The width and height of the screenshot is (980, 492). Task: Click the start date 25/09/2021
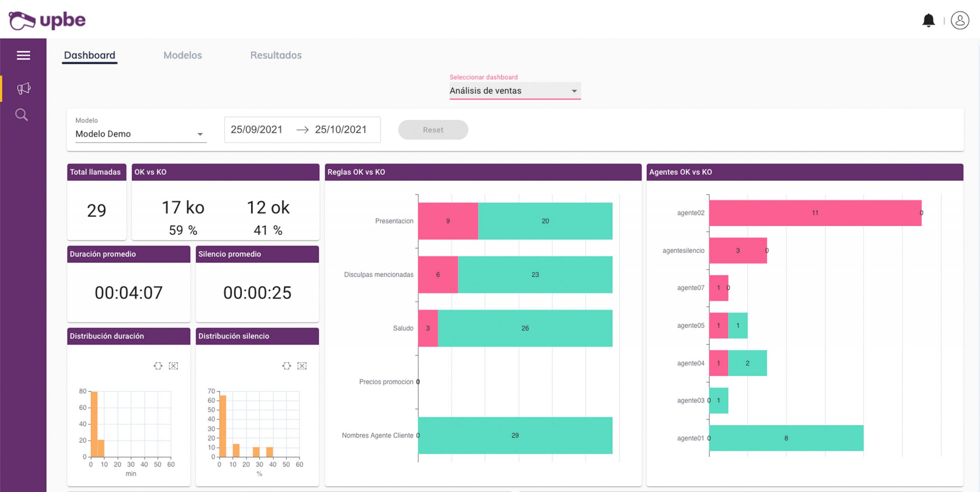[256, 130]
